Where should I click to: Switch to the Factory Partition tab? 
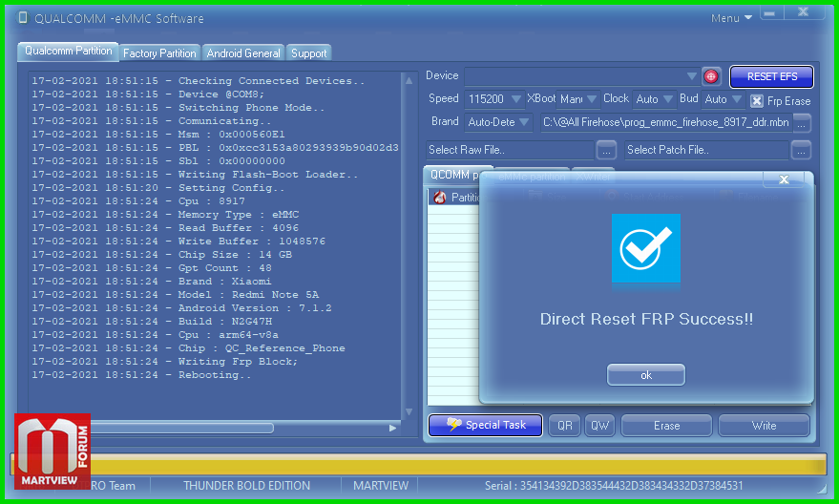point(159,52)
